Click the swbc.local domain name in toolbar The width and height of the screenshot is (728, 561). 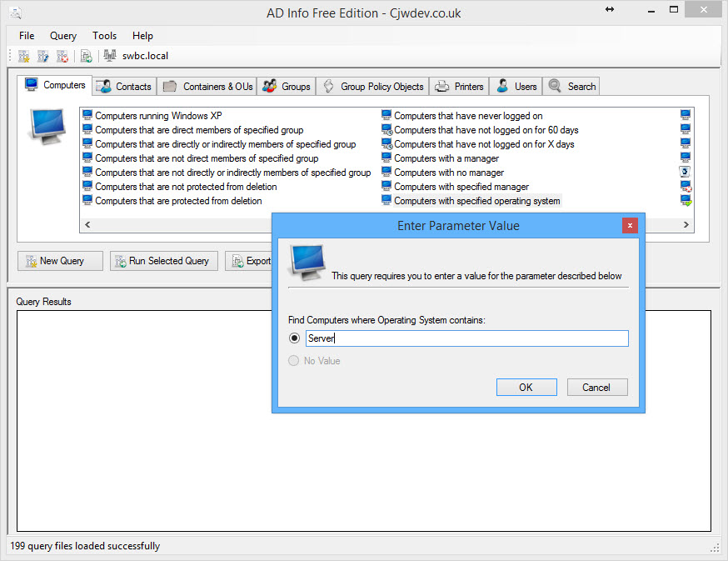[145, 56]
